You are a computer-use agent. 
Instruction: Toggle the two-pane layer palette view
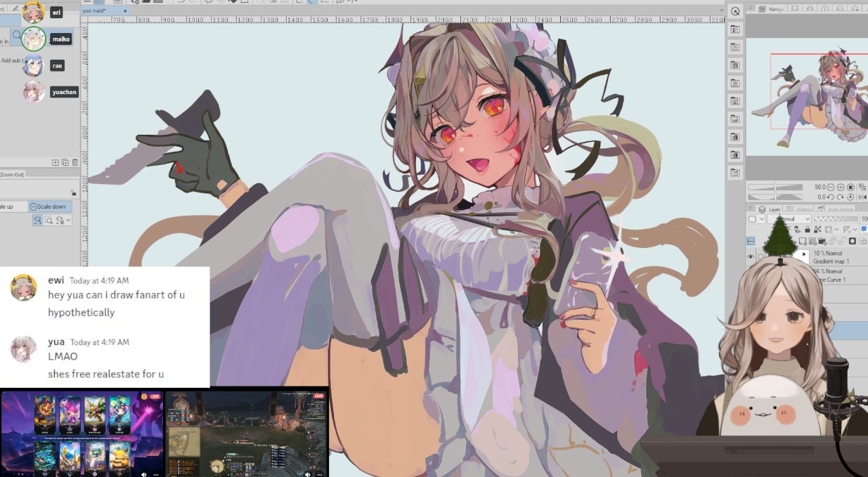[x=751, y=241]
